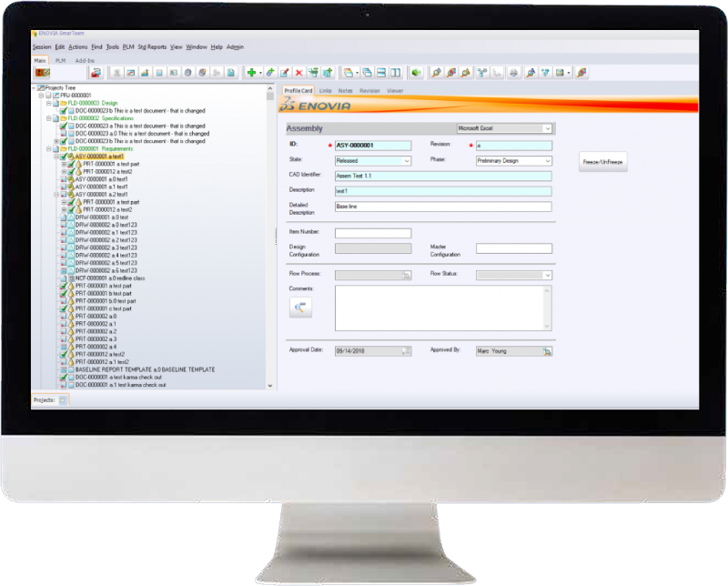The image size is (728, 586).
Task: Open the State dropdown showing Released
Action: pos(407,161)
